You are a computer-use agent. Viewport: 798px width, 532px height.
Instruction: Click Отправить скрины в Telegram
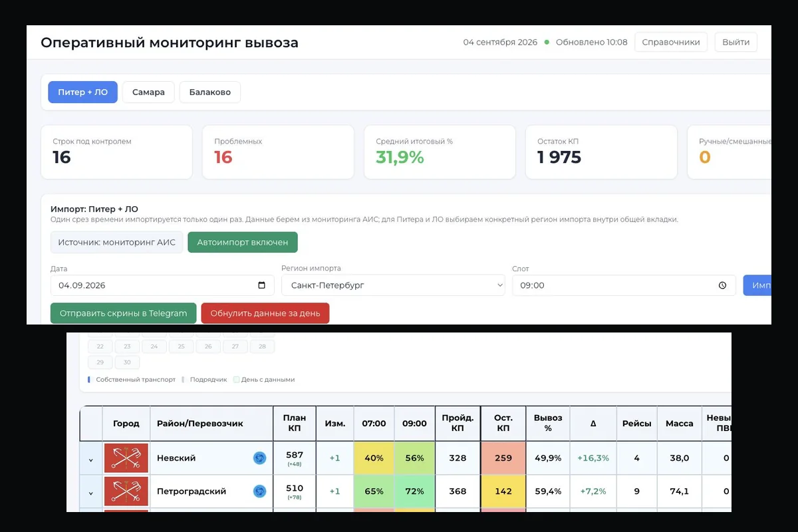point(124,313)
